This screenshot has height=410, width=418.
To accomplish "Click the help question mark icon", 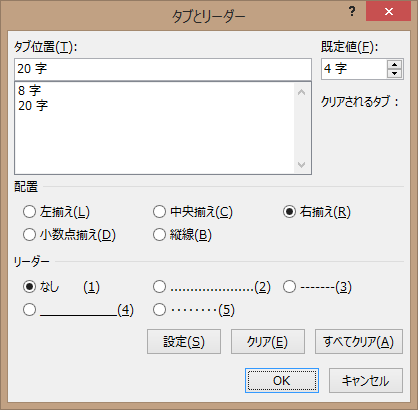I will pos(352,12).
